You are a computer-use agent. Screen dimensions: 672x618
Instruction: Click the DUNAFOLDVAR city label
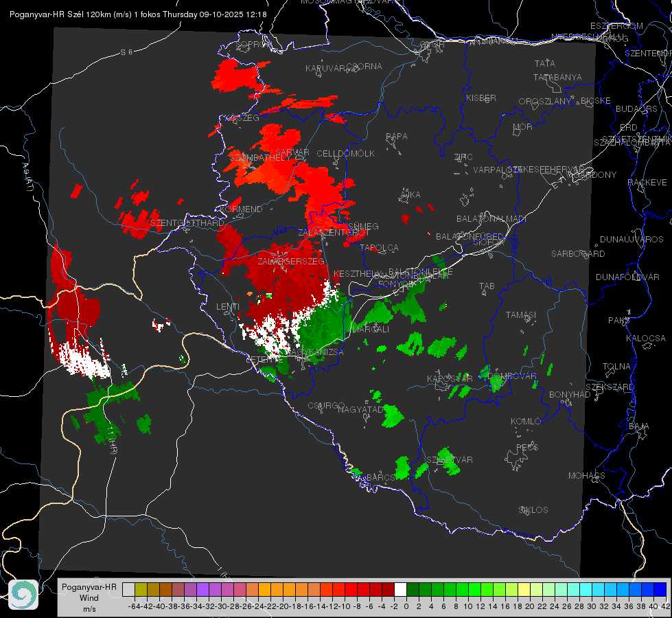point(627,277)
